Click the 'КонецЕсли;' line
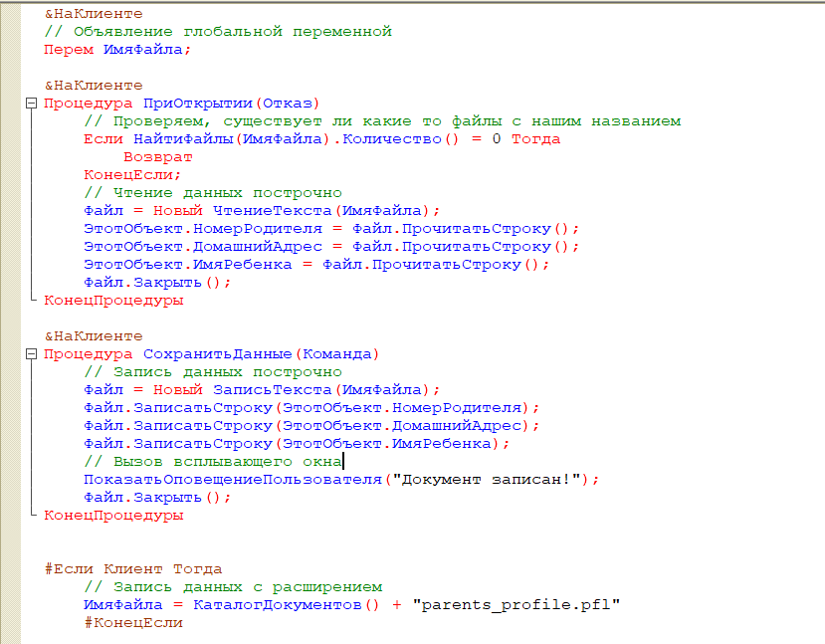 pyautogui.click(x=132, y=175)
